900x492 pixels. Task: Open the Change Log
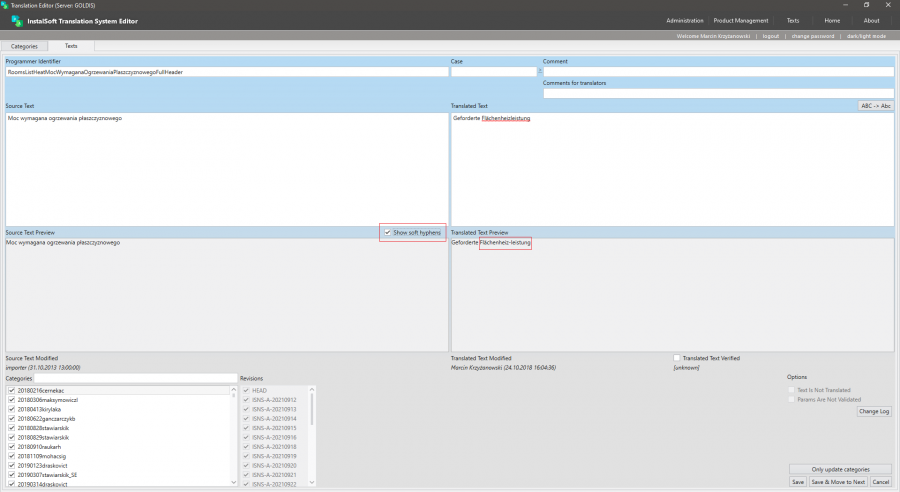point(874,411)
